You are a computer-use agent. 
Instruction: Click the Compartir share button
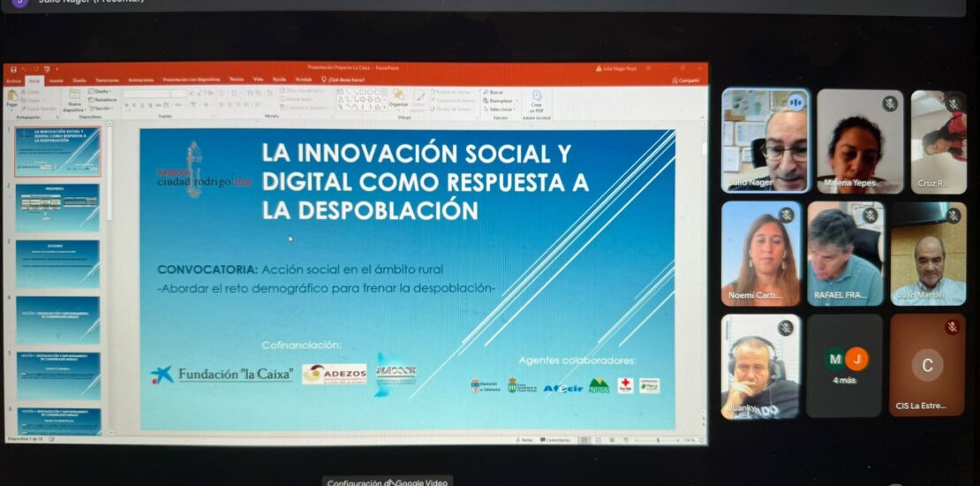685,80
